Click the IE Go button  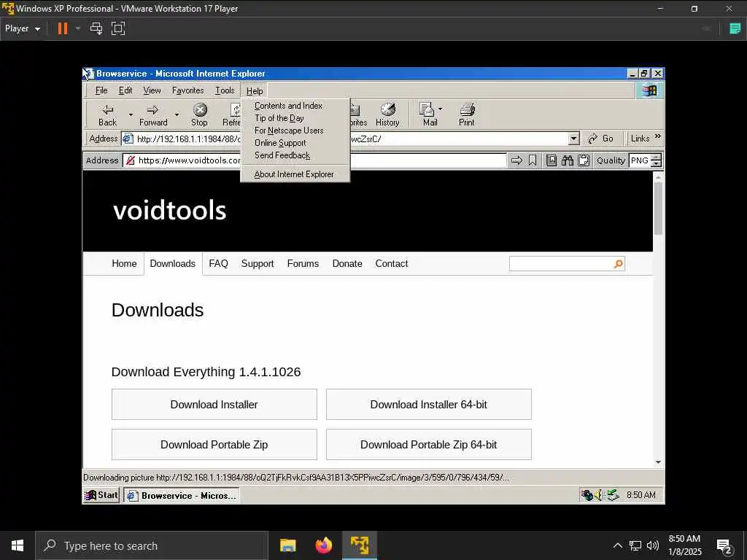coord(601,139)
